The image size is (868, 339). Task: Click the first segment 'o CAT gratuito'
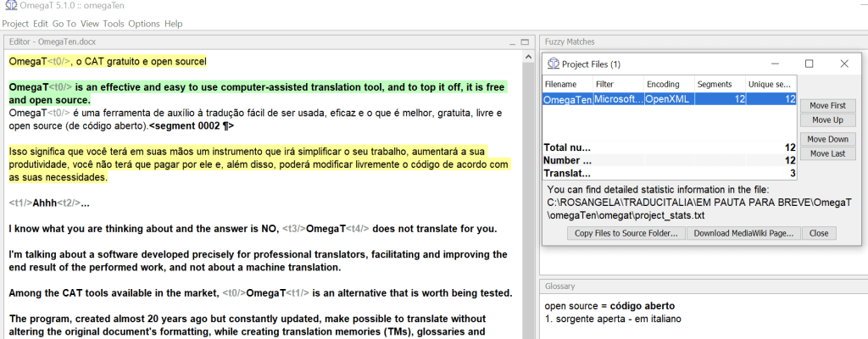(x=108, y=62)
